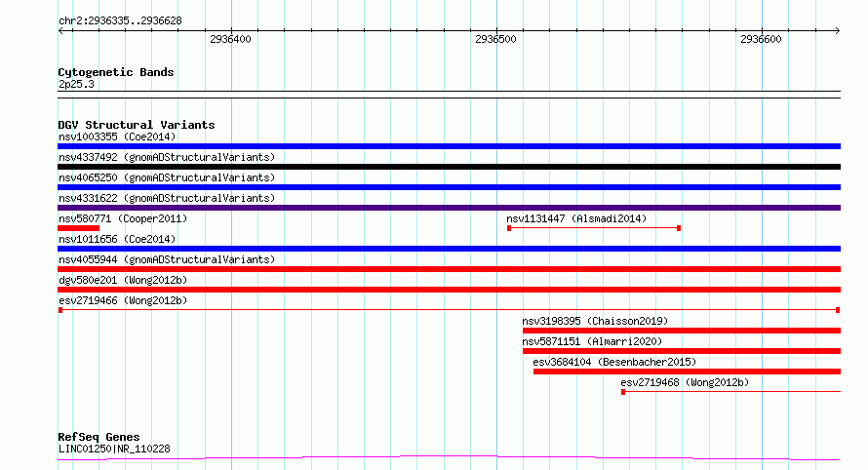Click the Cytogenetic Bands track title

pyautogui.click(x=116, y=72)
